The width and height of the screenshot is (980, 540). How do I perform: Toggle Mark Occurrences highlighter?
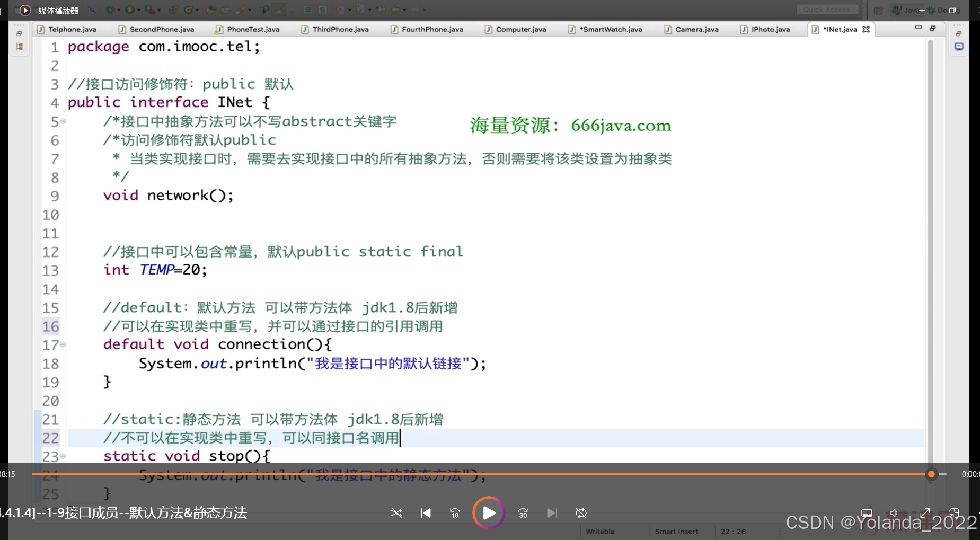pyautogui.click(x=278, y=10)
